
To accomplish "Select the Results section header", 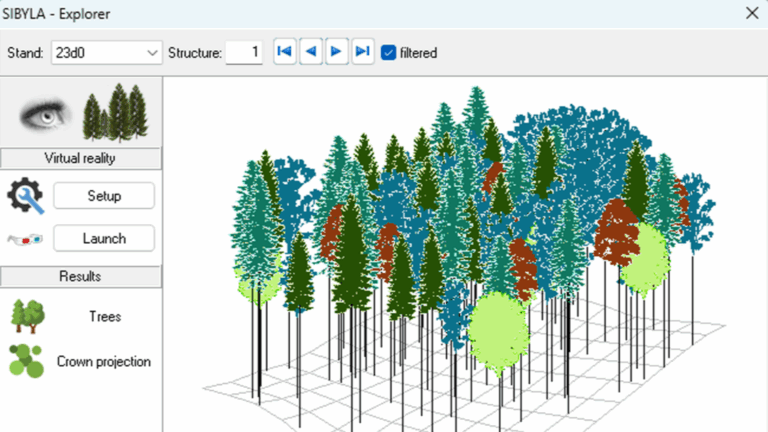I will tap(81, 276).
